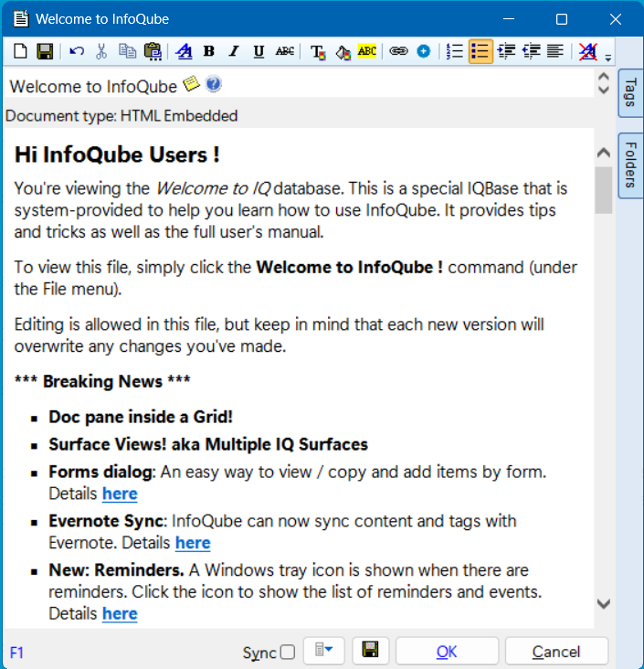
Task: Apply yellow ABC highlight to text
Action: tap(367, 51)
